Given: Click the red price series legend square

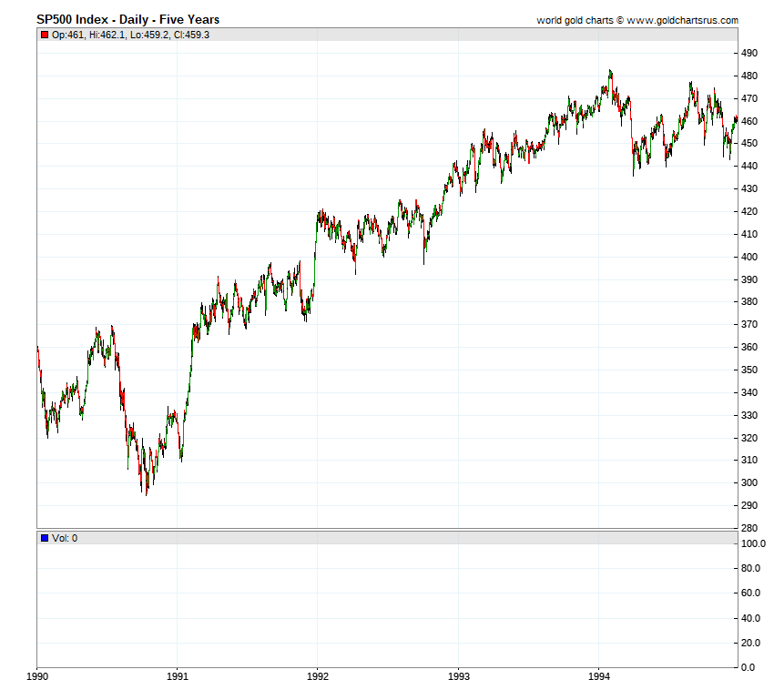Looking at the screenshot, I should click(x=45, y=35).
